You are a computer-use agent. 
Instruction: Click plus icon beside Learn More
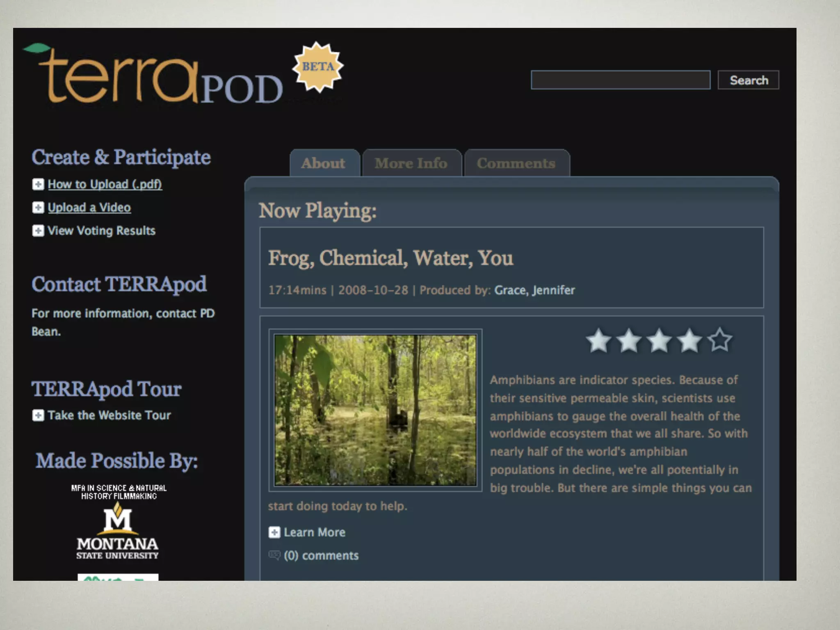coord(274,532)
